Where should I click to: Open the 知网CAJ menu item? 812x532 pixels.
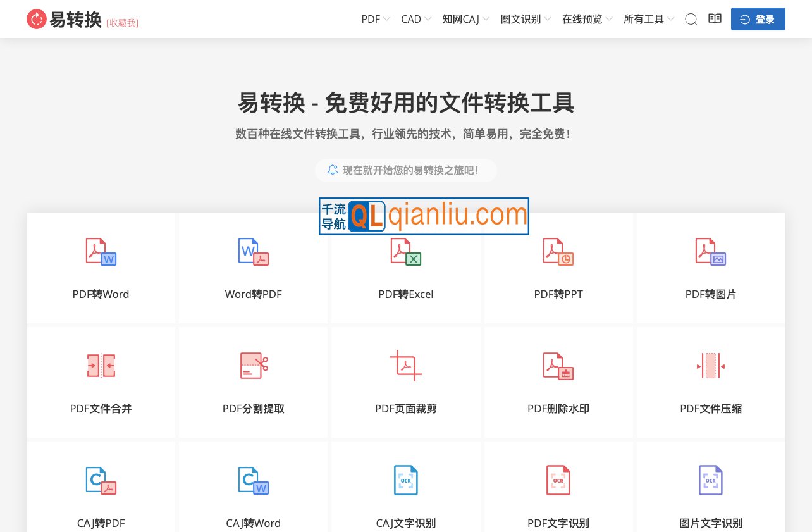tap(464, 19)
